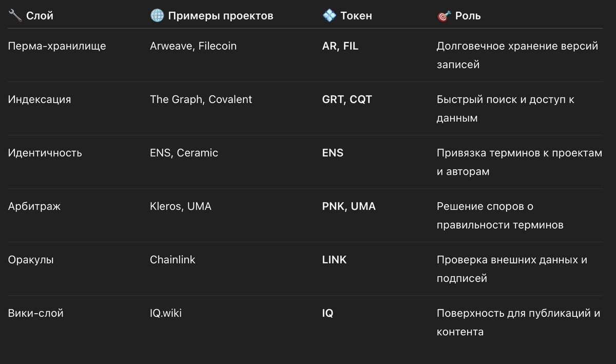The height and width of the screenshot is (364, 616).
Task: Click the globe icon beside Примеры проектов
Action: tap(157, 16)
